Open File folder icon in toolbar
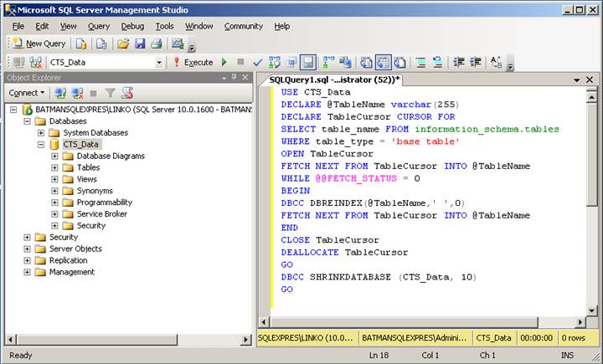Screen dimensions: 603x364 [x=123, y=44]
